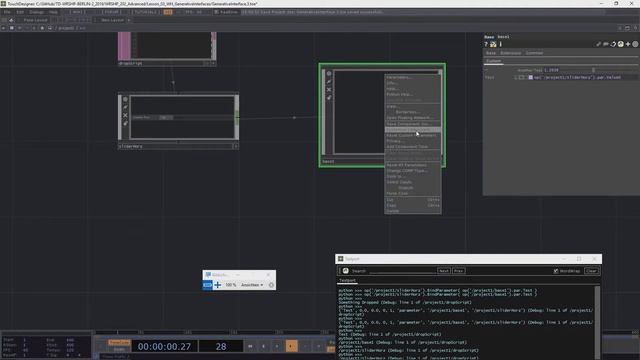The width and height of the screenshot is (640, 360).
Task: Click the timecode 00:00:00.27 field
Action: point(164,347)
